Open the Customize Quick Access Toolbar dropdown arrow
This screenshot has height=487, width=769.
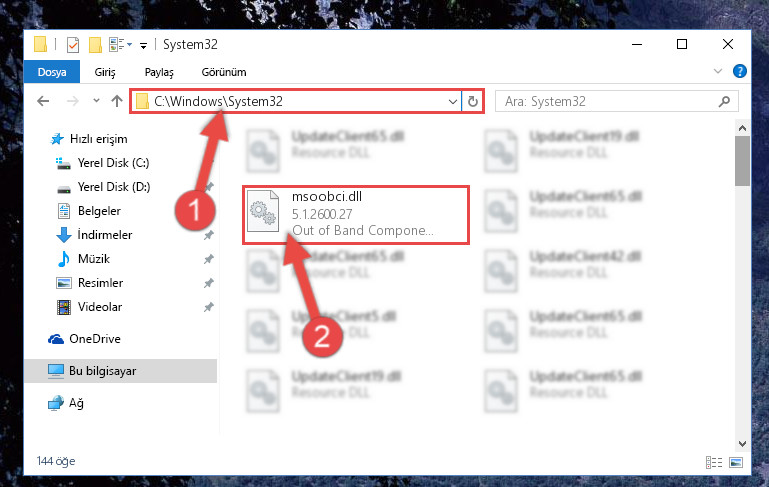coord(143,46)
